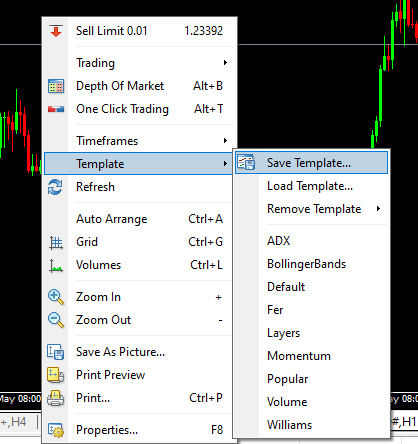Image resolution: width=418 pixels, height=444 pixels.
Task: Open Depth Of Market via its icon
Action: (56, 86)
